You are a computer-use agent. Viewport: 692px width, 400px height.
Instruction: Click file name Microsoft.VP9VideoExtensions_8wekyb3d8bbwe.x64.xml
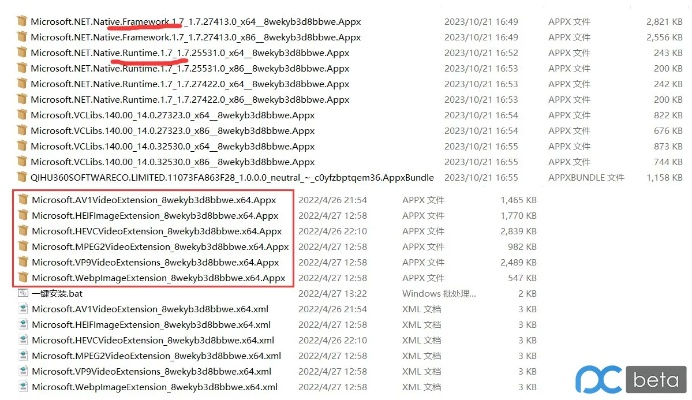(152, 371)
